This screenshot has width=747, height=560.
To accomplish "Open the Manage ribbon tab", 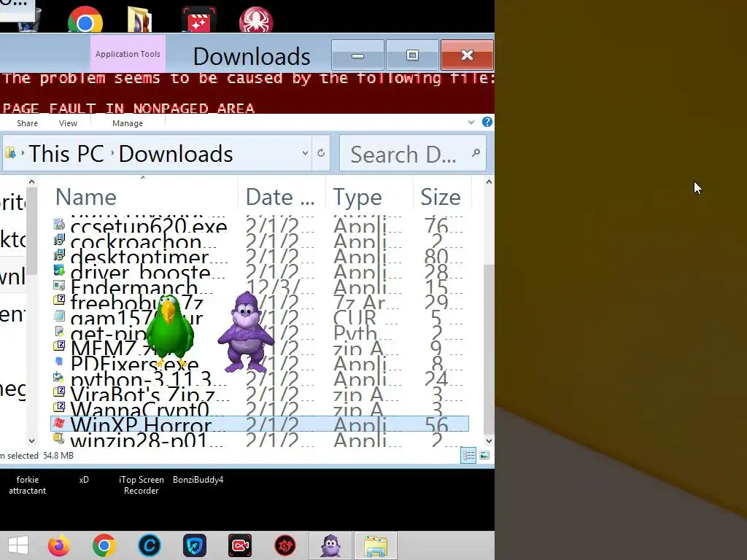I will (127, 123).
